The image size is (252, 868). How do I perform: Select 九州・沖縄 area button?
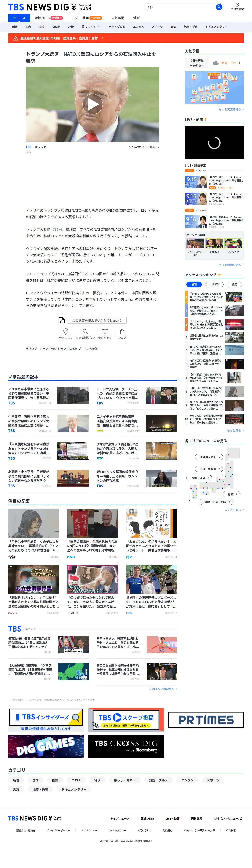point(199,478)
